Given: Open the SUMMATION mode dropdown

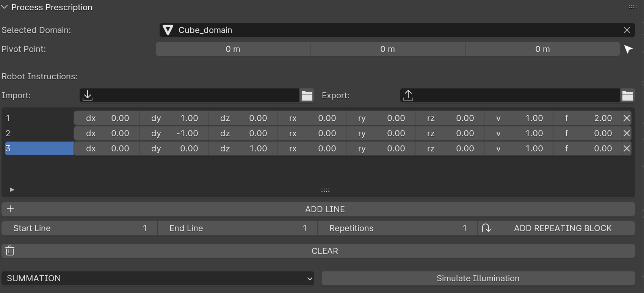Looking at the screenshot, I should tap(158, 278).
